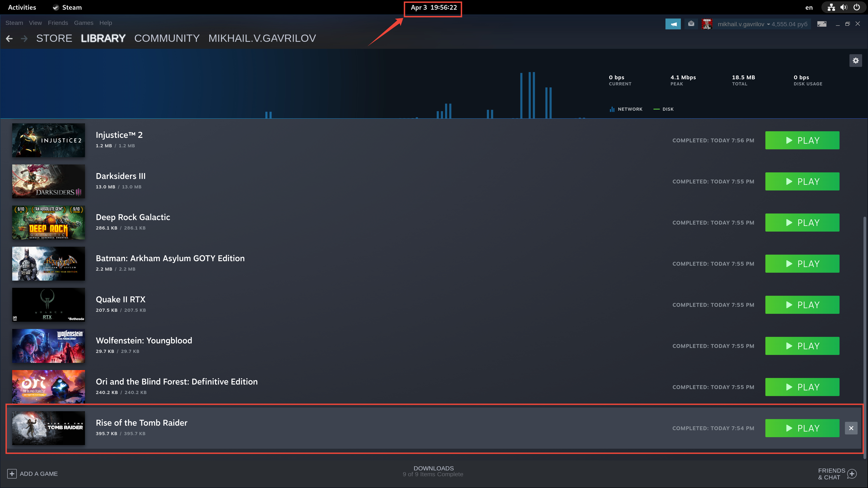The image size is (868, 488).
Task: Click the Rise of the Tomb Raider title
Action: click(x=142, y=423)
